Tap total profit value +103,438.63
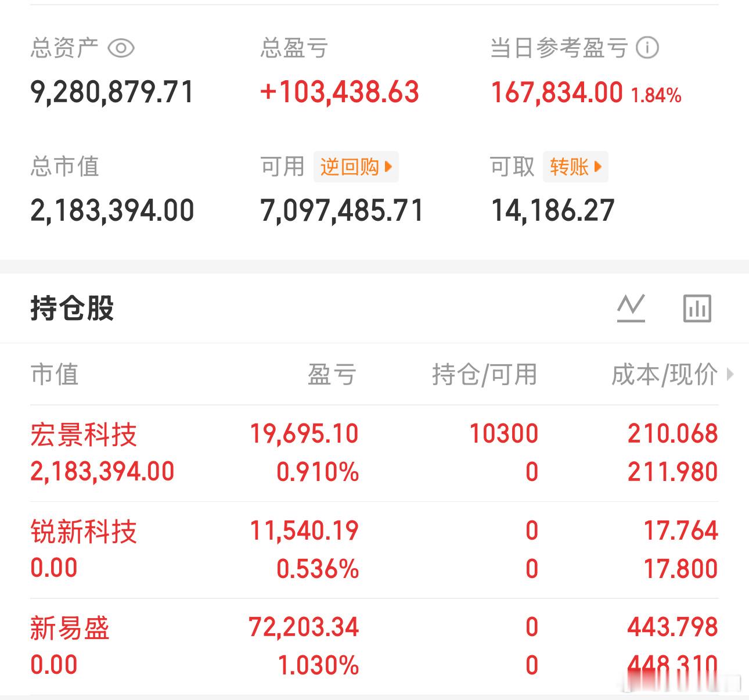Image resolution: width=749 pixels, height=700 pixels. coord(340,92)
